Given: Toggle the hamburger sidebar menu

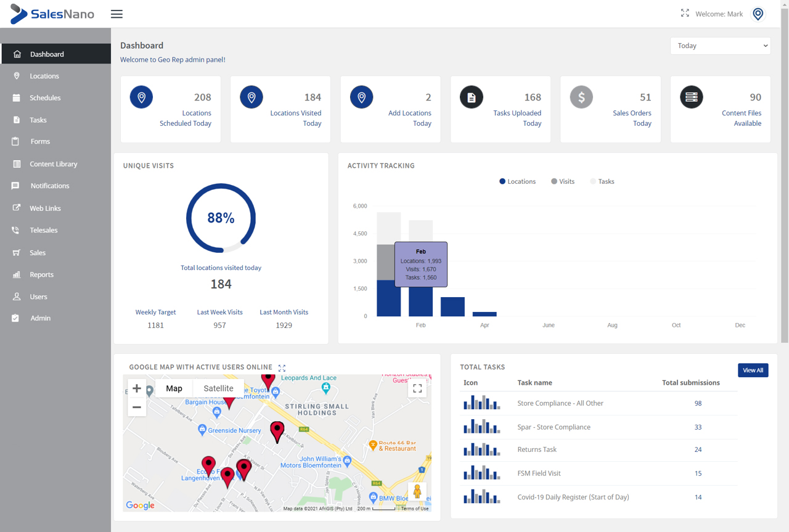Looking at the screenshot, I should click(117, 14).
